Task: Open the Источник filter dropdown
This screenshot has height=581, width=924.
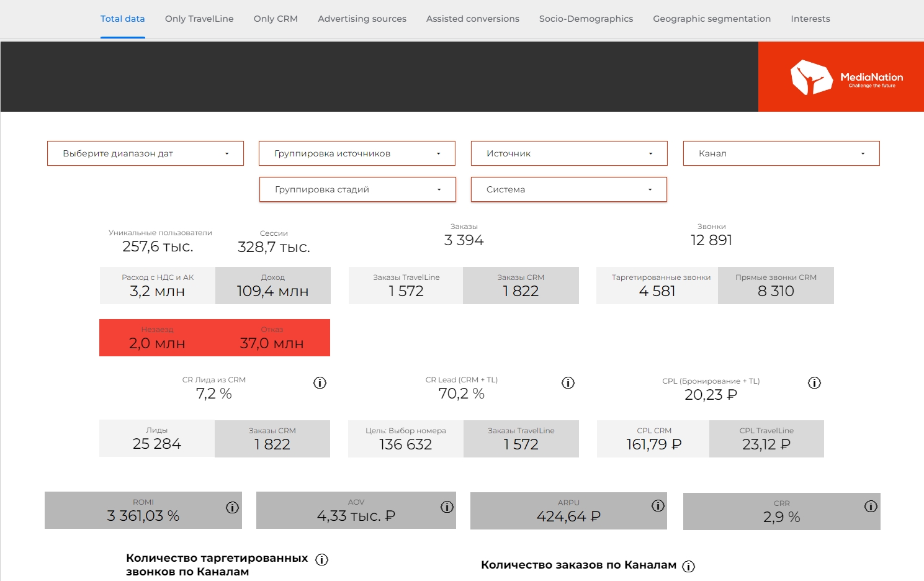Action: 569,153
